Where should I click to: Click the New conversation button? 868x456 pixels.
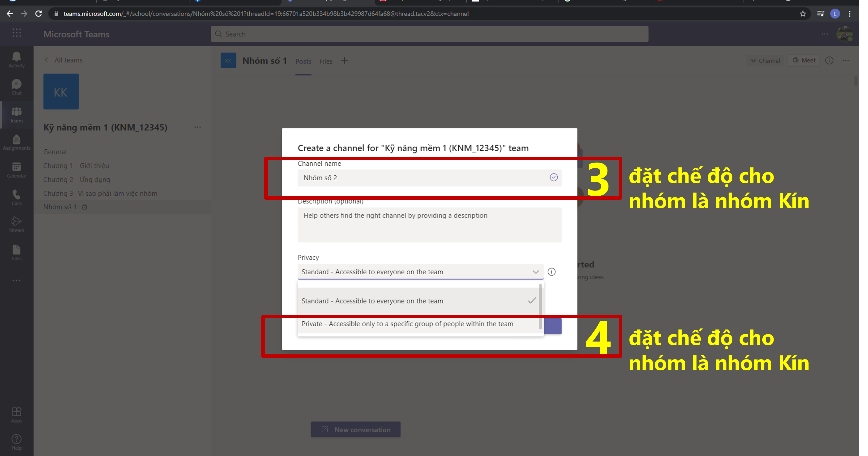(x=356, y=429)
